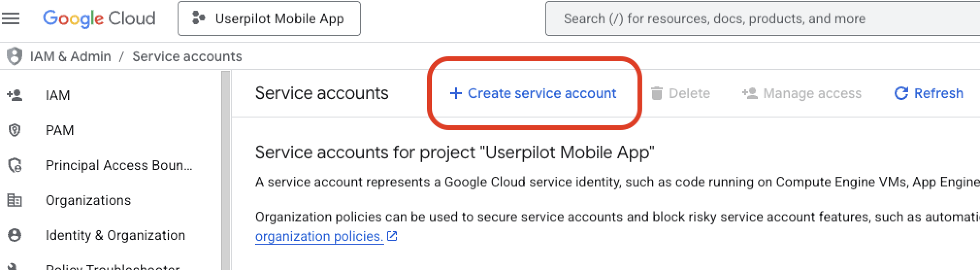Open the organization policies link
980x270 pixels.
[319, 236]
